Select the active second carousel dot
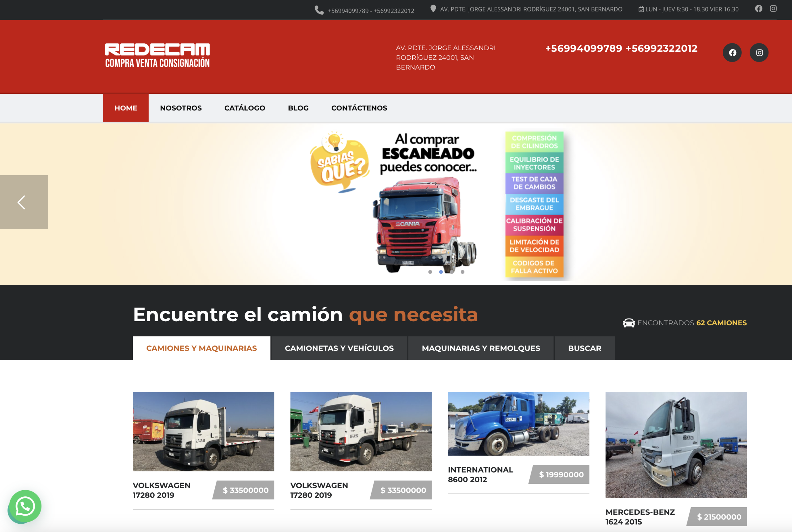792x532 pixels. click(x=441, y=272)
